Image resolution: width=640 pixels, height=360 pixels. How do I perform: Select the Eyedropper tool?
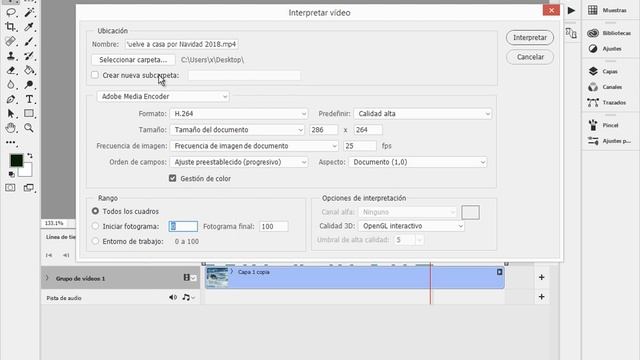pyautogui.click(x=29, y=27)
